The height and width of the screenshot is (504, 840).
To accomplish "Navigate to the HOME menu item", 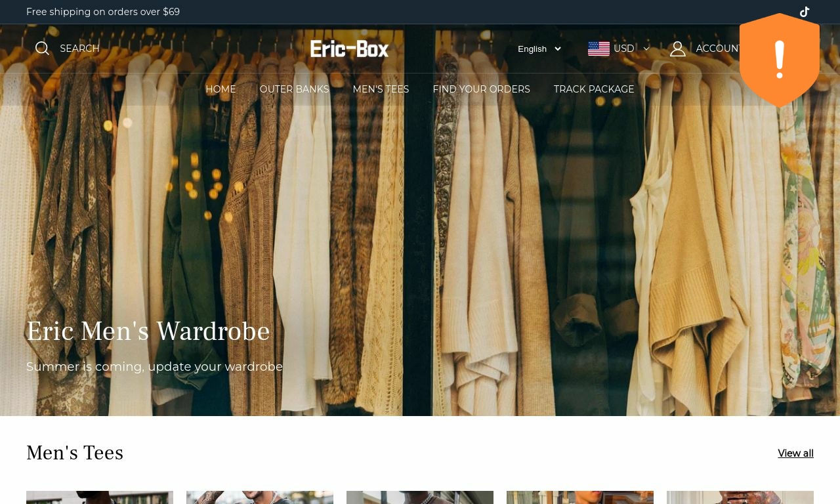I will tap(220, 89).
